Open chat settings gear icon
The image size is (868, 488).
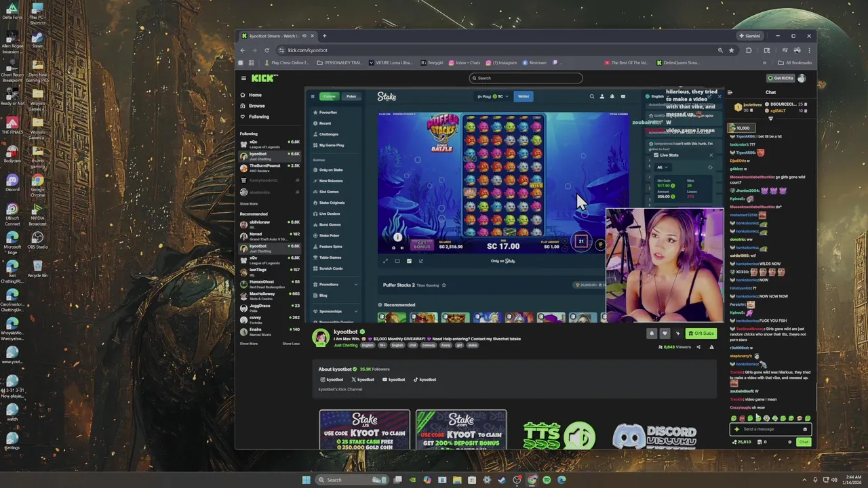pos(789,442)
